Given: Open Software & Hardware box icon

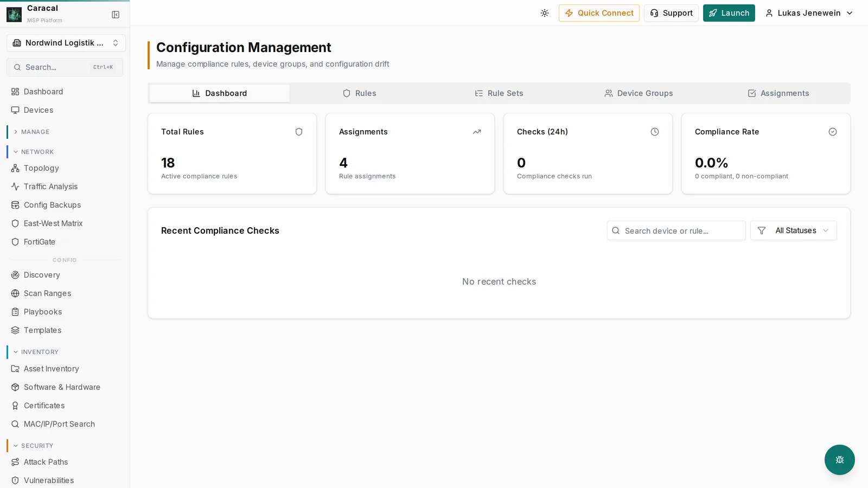Looking at the screenshot, I should pyautogui.click(x=15, y=387).
